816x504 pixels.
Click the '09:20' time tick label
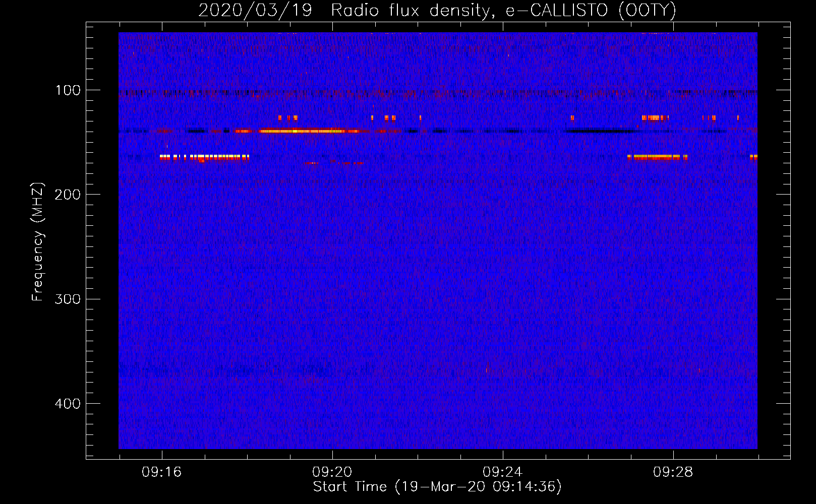pos(332,472)
